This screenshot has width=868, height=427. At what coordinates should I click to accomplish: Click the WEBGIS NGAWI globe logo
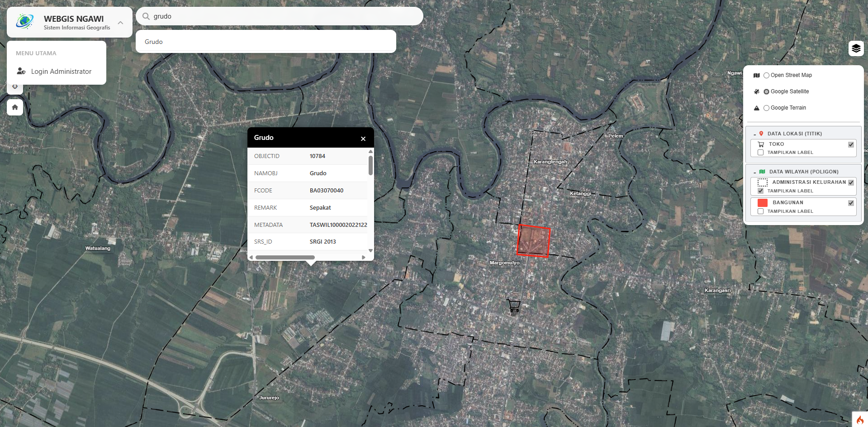tap(24, 21)
